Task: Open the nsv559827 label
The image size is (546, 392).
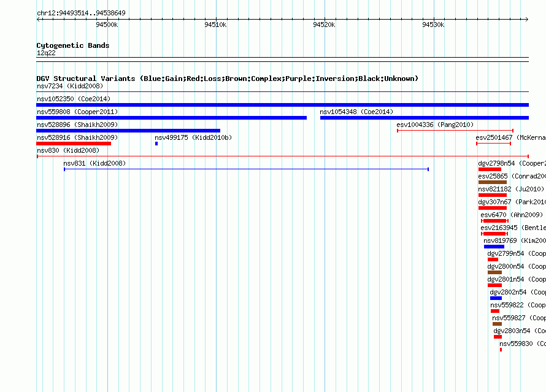Action: tap(519, 318)
